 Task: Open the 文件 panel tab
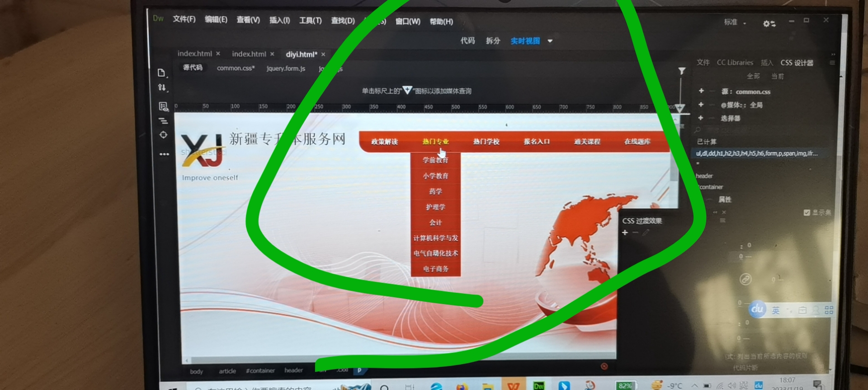click(703, 62)
